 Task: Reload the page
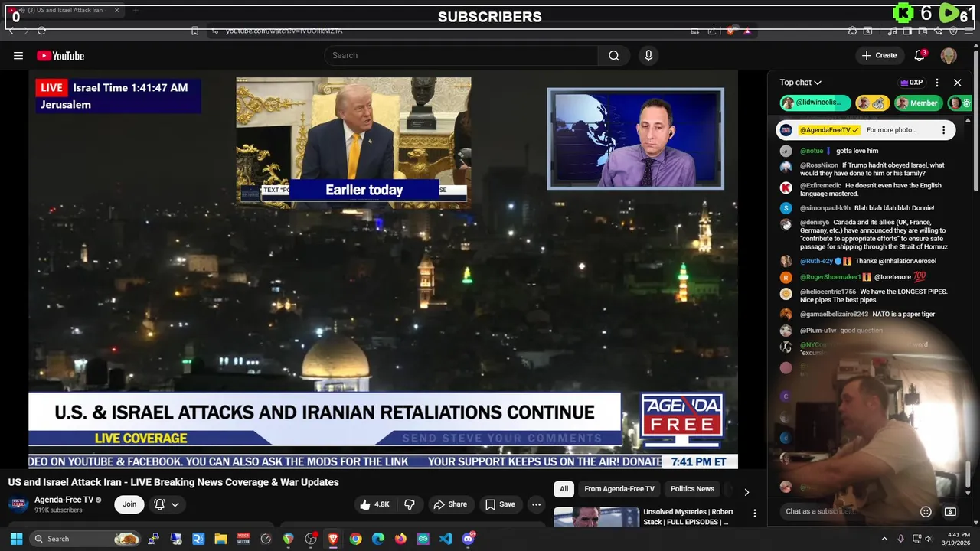pos(41,31)
